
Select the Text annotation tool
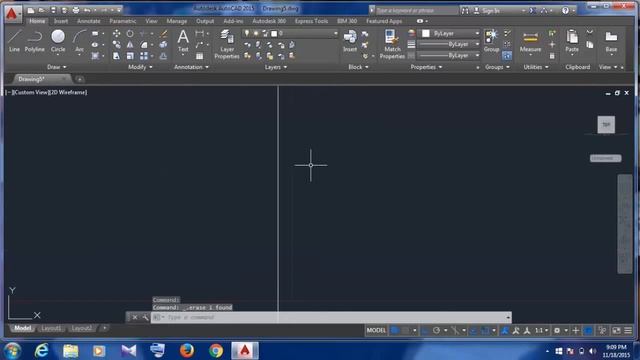[x=183, y=41]
